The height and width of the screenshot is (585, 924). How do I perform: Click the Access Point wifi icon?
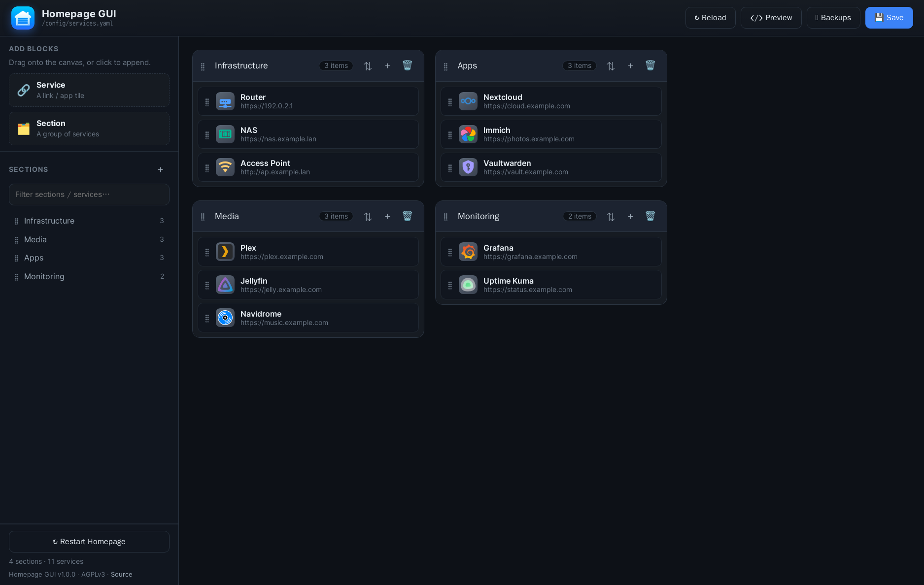pyautogui.click(x=225, y=167)
